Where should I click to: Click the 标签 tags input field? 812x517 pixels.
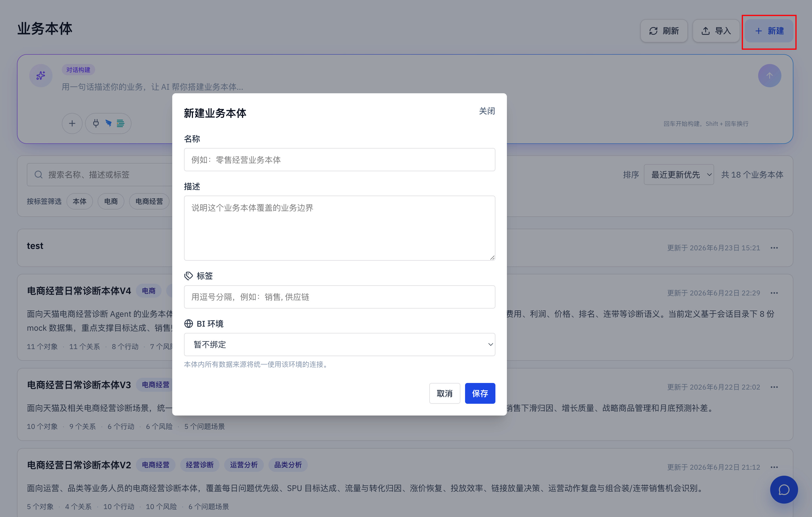340,297
